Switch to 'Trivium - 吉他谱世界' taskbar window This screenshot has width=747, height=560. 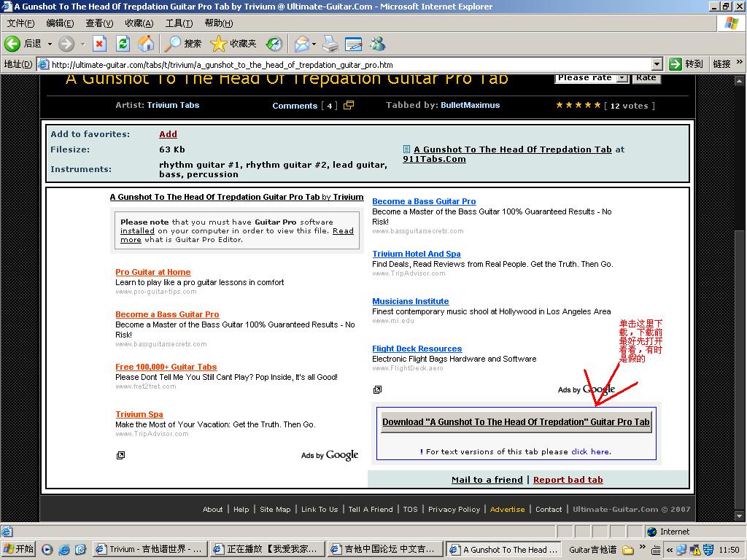pos(150,550)
